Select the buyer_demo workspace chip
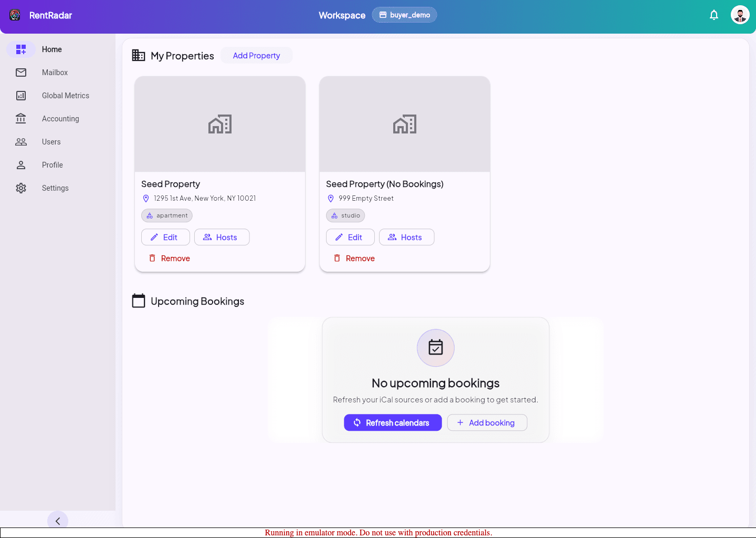756x538 pixels. (x=404, y=15)
